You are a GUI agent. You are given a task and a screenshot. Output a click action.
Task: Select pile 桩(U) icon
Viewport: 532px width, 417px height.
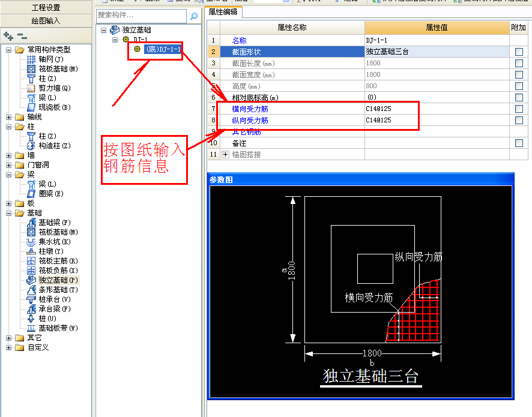tap(31, 319)
